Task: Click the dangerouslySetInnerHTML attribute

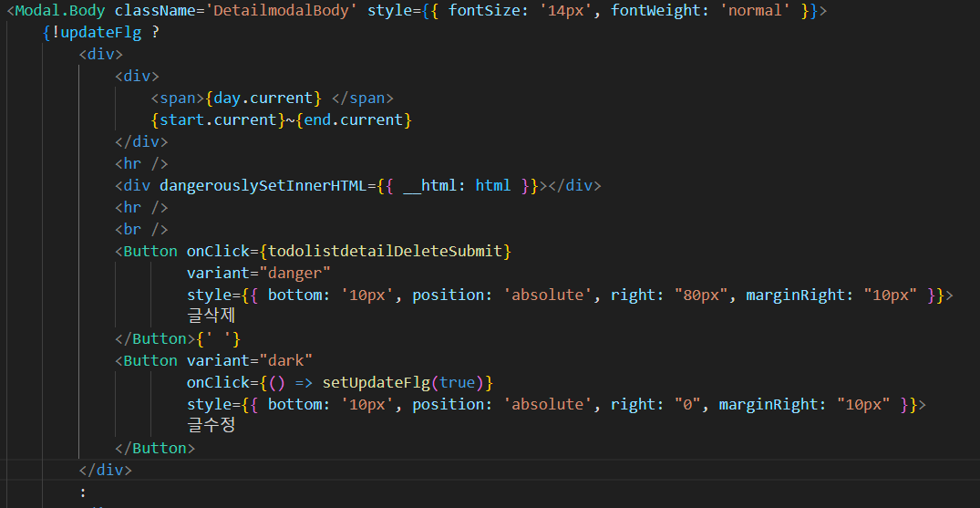Action: point(263,186)
